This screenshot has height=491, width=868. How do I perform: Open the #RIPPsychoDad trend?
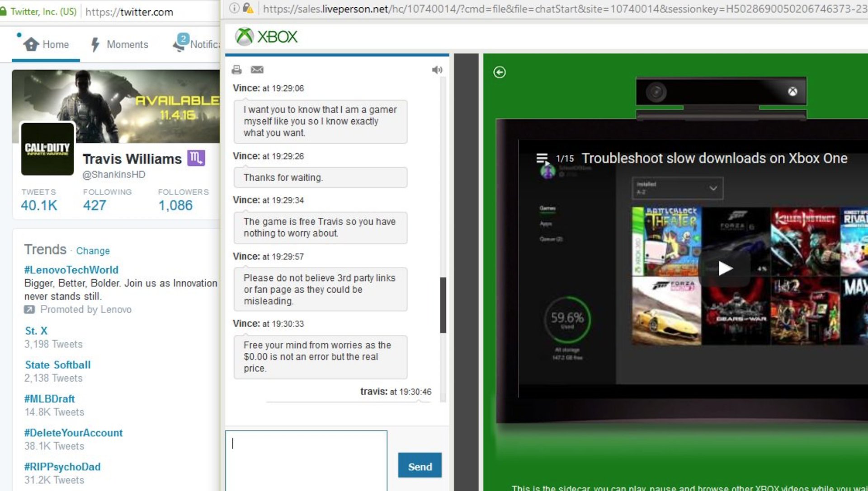[62, 467]
